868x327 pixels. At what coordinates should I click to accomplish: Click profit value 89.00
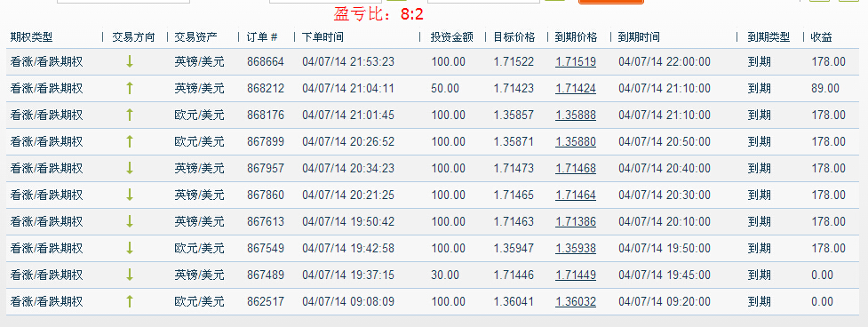point(824,88)
